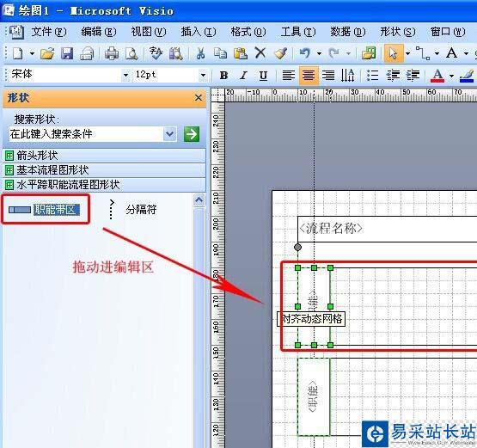477x448 pixels.
Task: Click the vertical text distribution icon
Action: [x=348, y=75]
